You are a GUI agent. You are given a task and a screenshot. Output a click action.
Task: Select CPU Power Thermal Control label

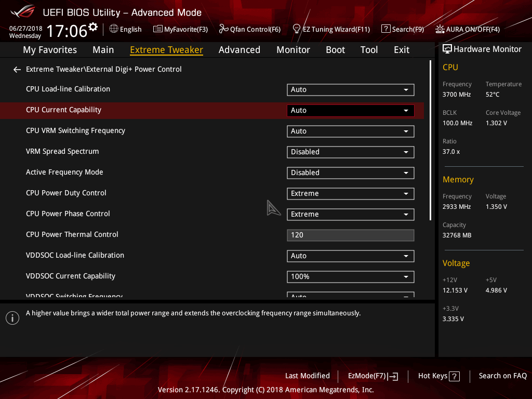click(x=72, y=234)
